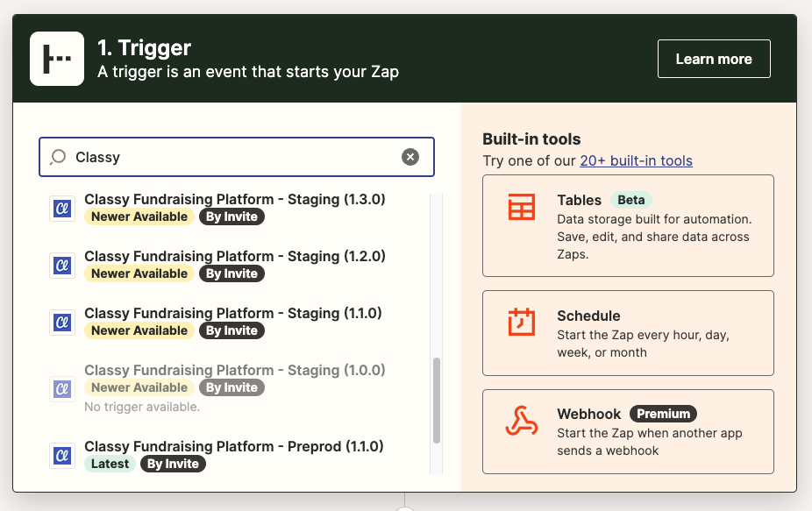Image resolution: width=812 pixels, height=511 pixels.
Task: Click By Invite badge on Preprod (1.1.0)
Action: (x=173, y=464)
